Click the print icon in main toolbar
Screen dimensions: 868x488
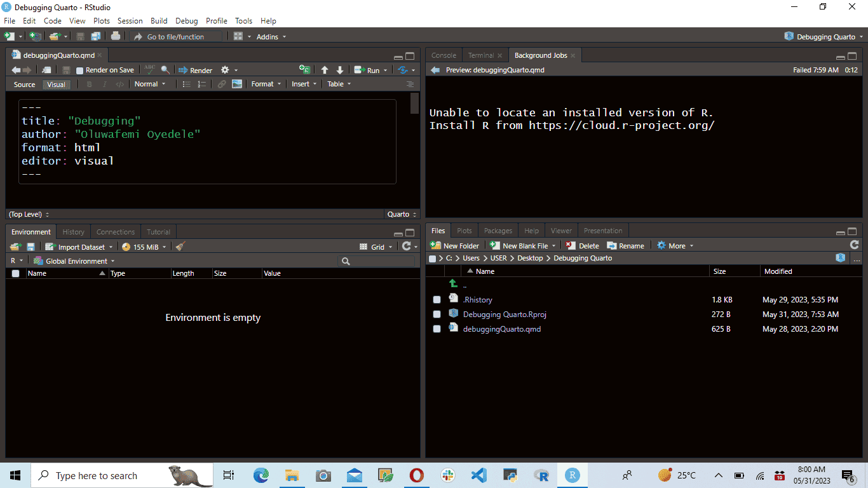[115, 36]
